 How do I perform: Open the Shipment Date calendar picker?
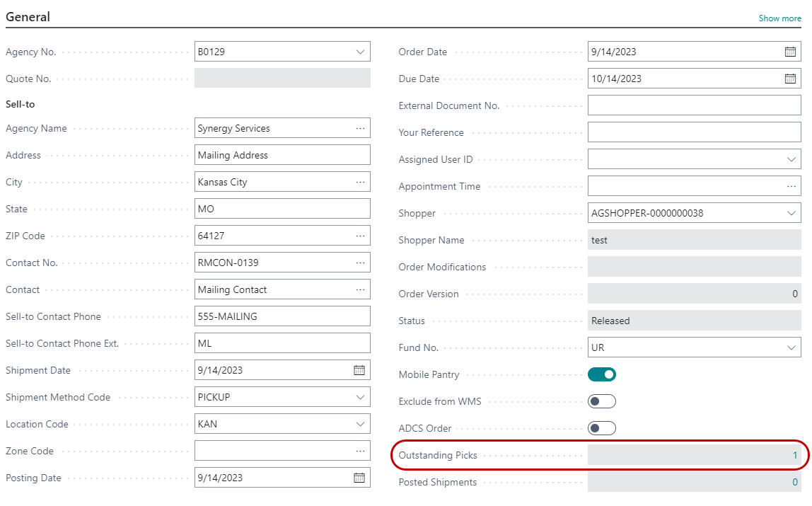pos(359,370)
